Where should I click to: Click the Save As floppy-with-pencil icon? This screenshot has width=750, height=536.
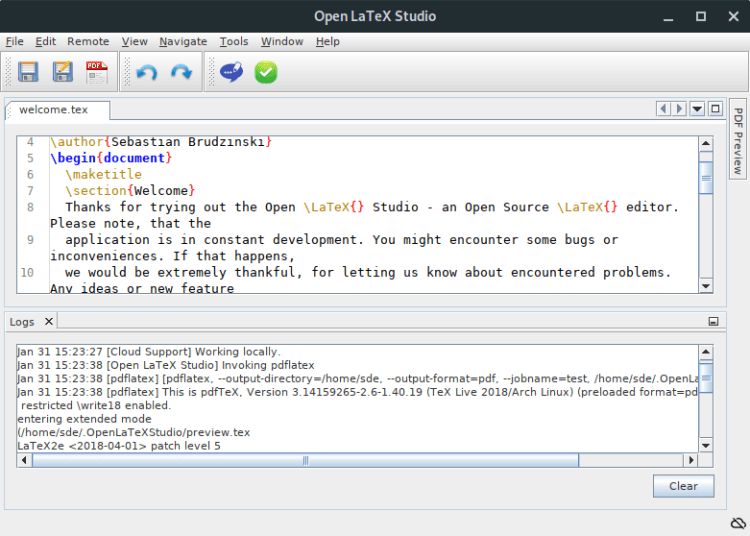click(x=62, y=72)
